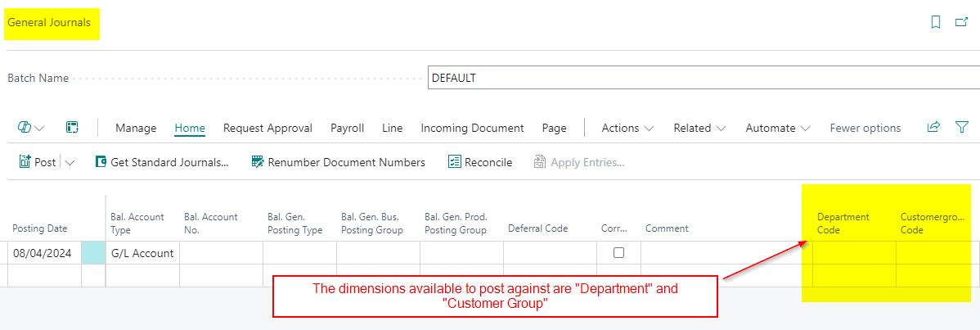Expand the Automate menu

777,128
